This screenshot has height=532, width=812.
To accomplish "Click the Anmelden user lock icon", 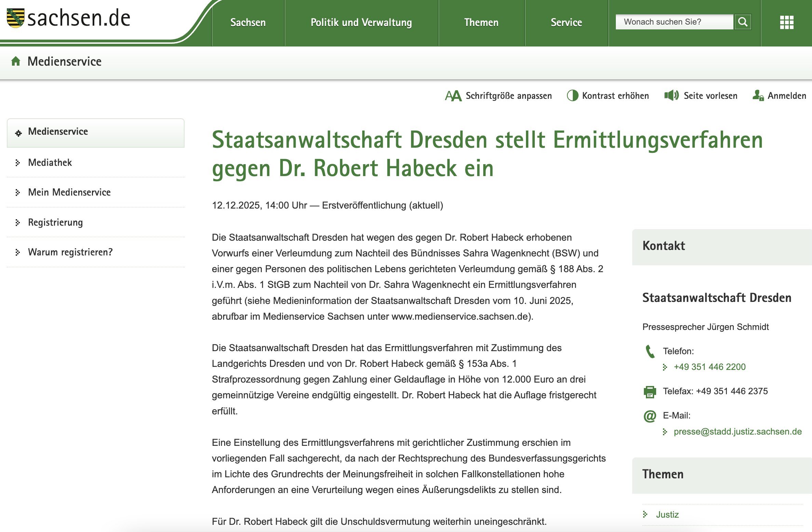I will click(x=758, y=95).
